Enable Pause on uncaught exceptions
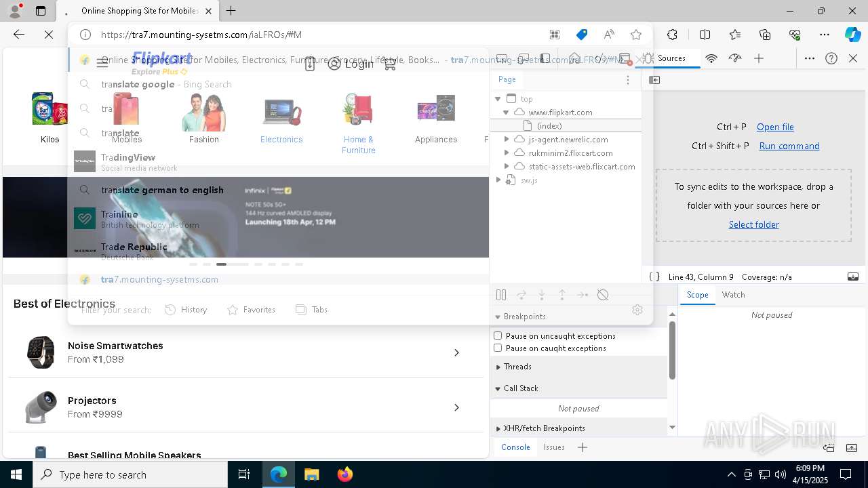This screenshot has width=868, height=488. [x=498, y=335]
